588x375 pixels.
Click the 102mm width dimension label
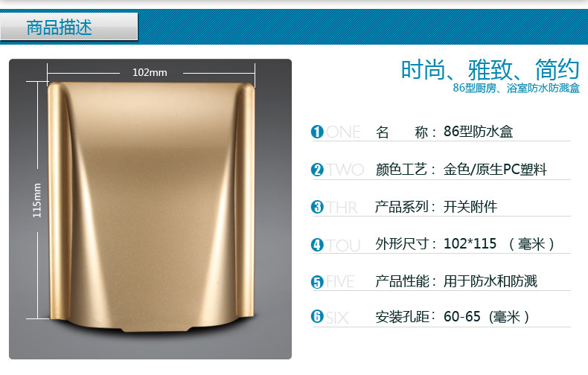150,72
